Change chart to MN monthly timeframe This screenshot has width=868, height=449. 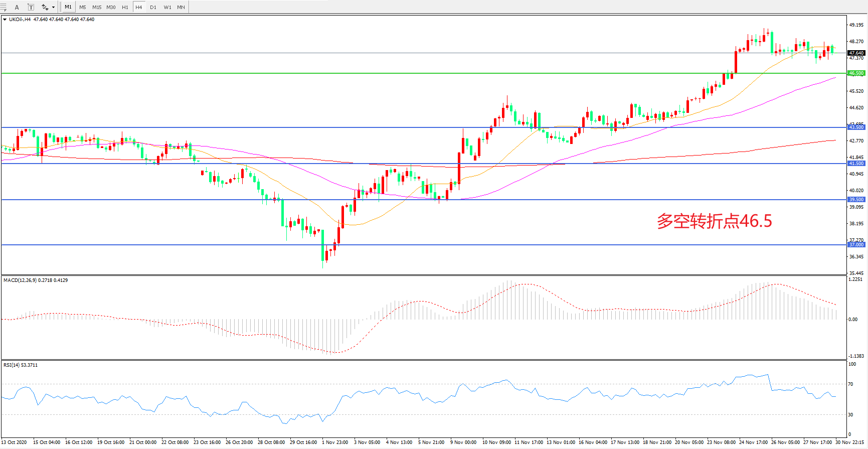(x=181, y=7)
